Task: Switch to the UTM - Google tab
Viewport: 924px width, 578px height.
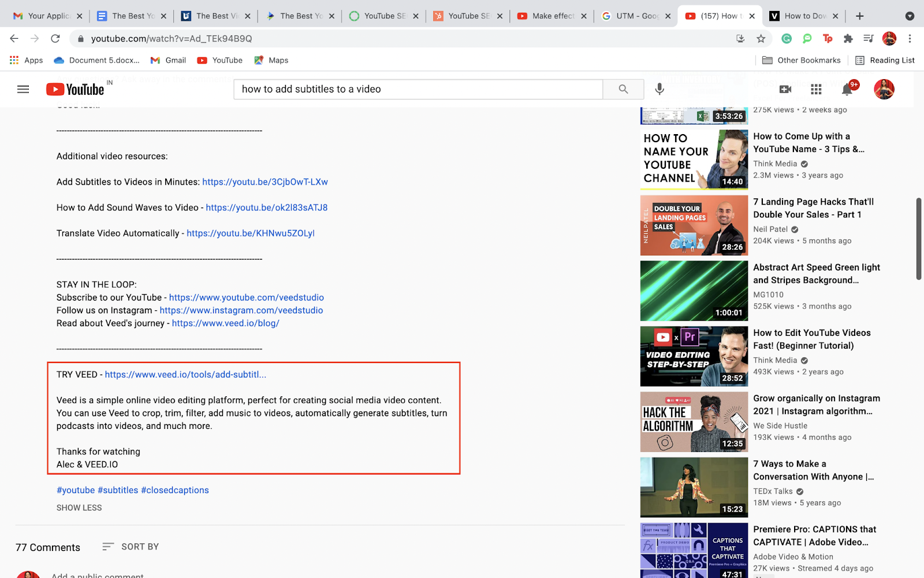Action: click(x=636, y=16)
